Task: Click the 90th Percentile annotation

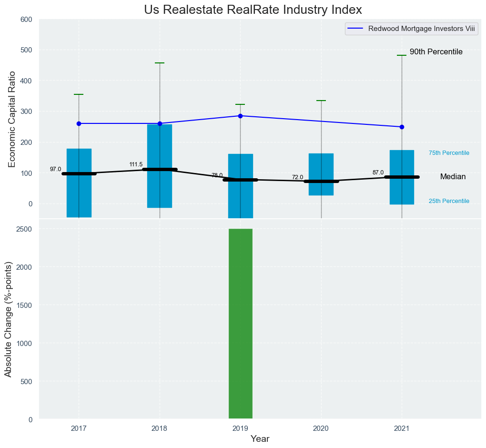Action: pos(436,52)
